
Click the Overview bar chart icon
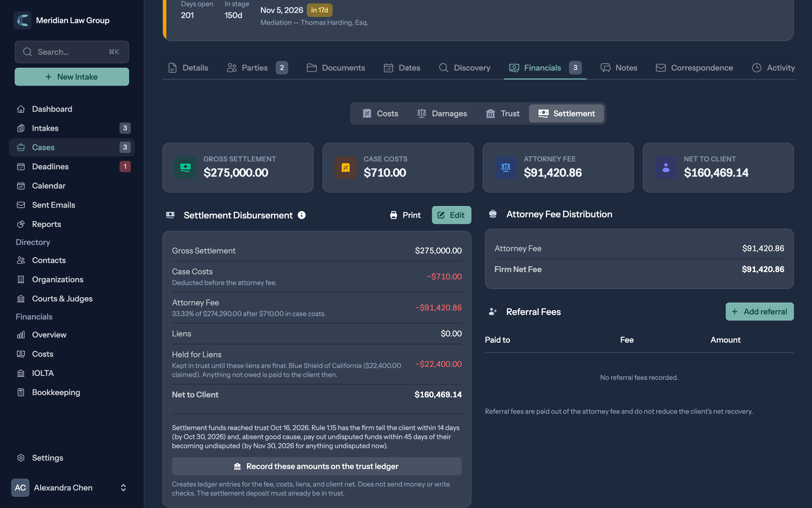[21, 335]
